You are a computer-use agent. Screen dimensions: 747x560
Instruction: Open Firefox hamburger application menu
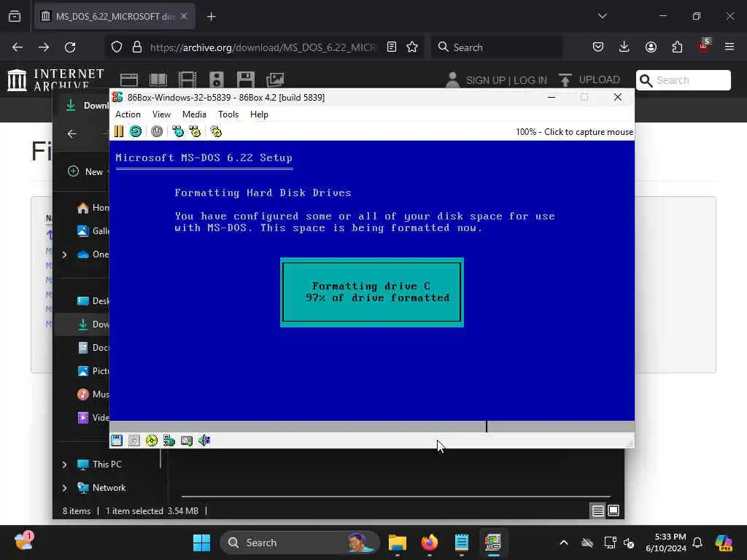[729, 47]
